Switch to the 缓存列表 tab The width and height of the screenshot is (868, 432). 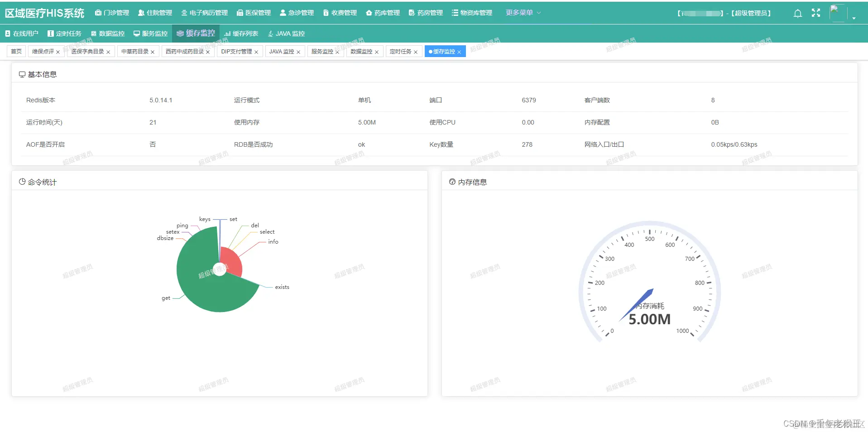pyautogui.click(x=240, y=33)
